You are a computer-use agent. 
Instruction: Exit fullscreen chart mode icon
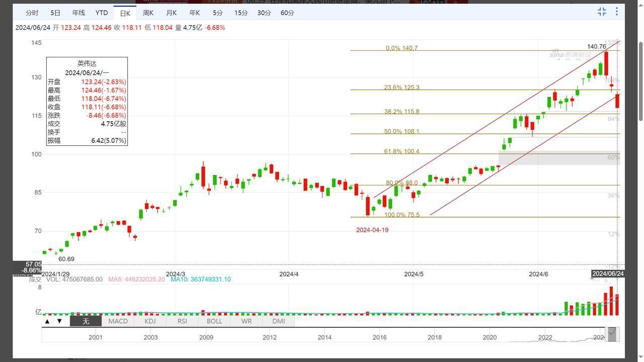602,12
